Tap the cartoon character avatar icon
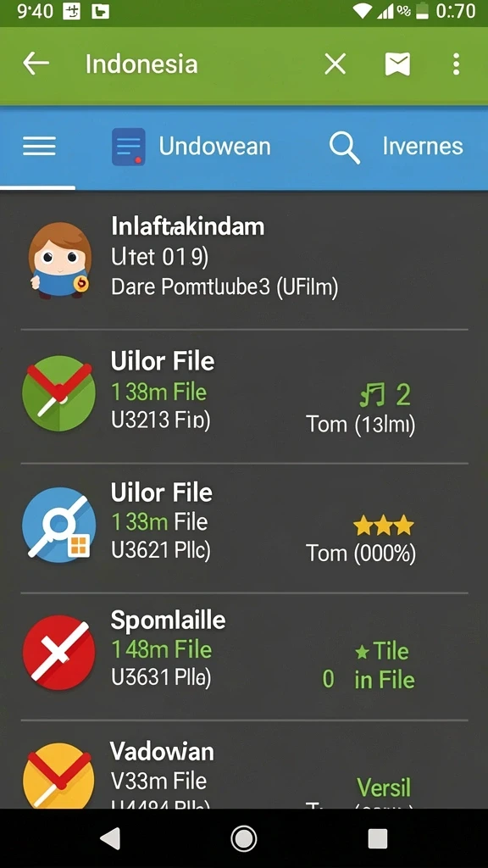488x868 pixels. [x=59, y=259]
